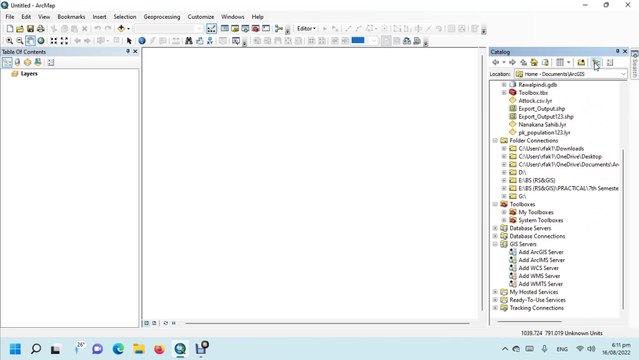
Task: Activate the Identify tool
Action: (142, 41)
